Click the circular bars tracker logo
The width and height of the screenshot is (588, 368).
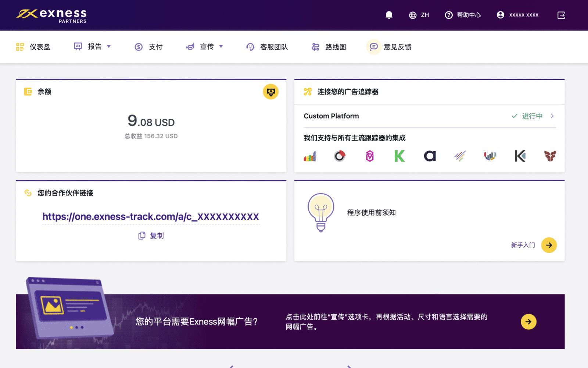point(490,156)
